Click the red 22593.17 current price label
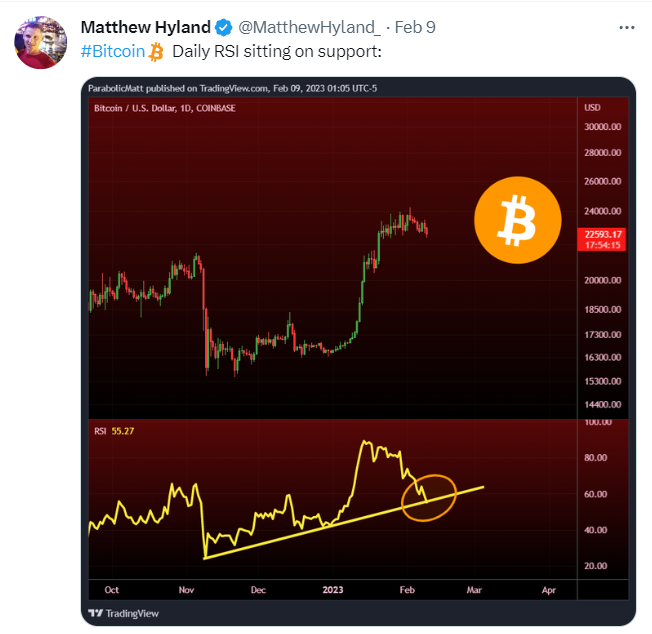652x634 pixels. 602,234
